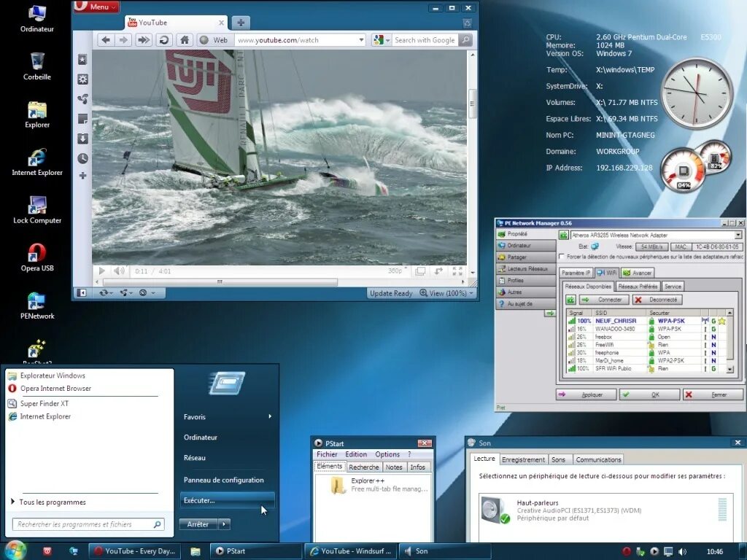Submit search with the magnifier icon
747x560 pixels.
tap(466, 40)
